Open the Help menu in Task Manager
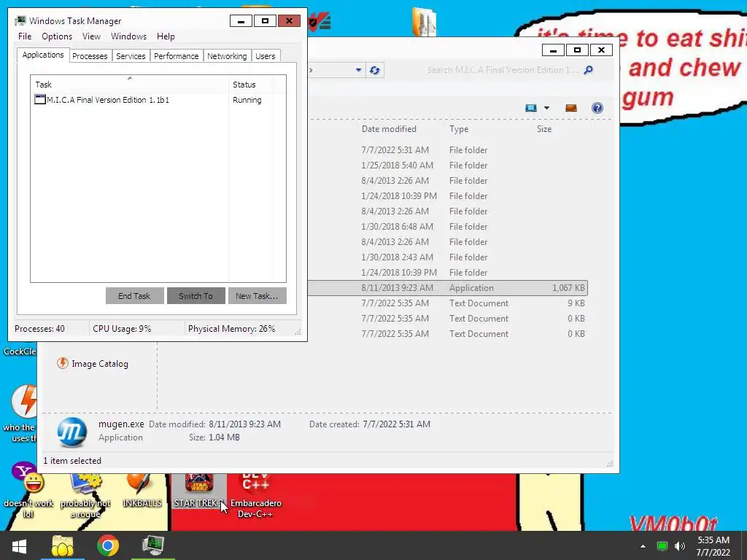747x560 pixels. coord(166,36)
